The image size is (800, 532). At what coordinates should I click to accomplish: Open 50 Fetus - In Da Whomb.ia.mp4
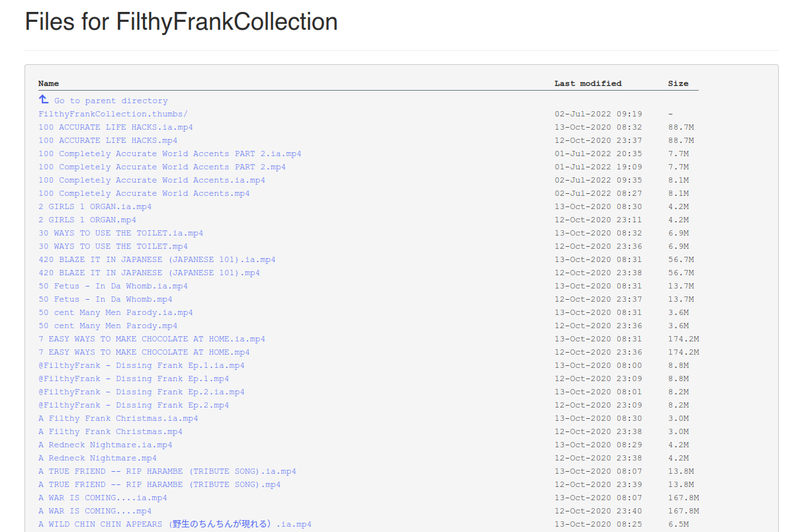[x=113, y=286]
